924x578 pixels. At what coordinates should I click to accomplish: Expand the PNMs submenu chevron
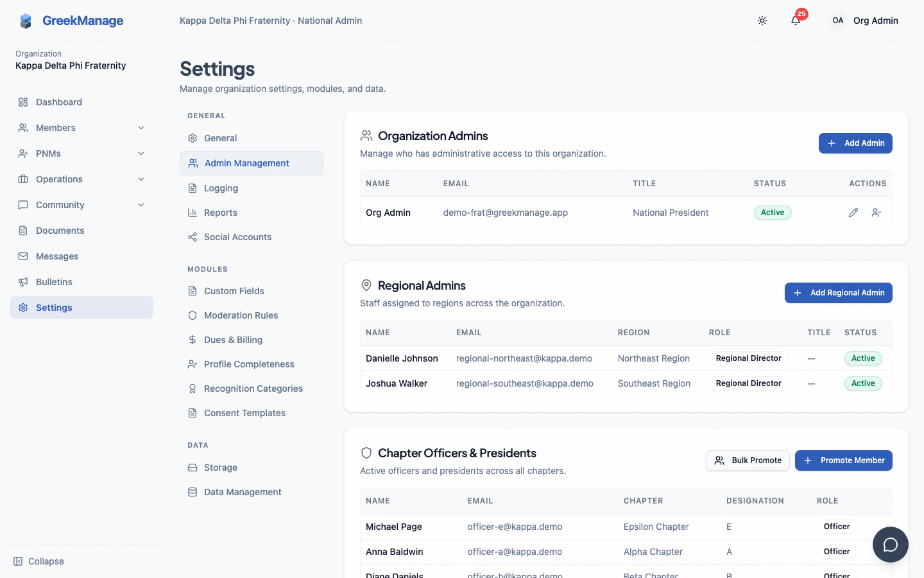(141, 153)
